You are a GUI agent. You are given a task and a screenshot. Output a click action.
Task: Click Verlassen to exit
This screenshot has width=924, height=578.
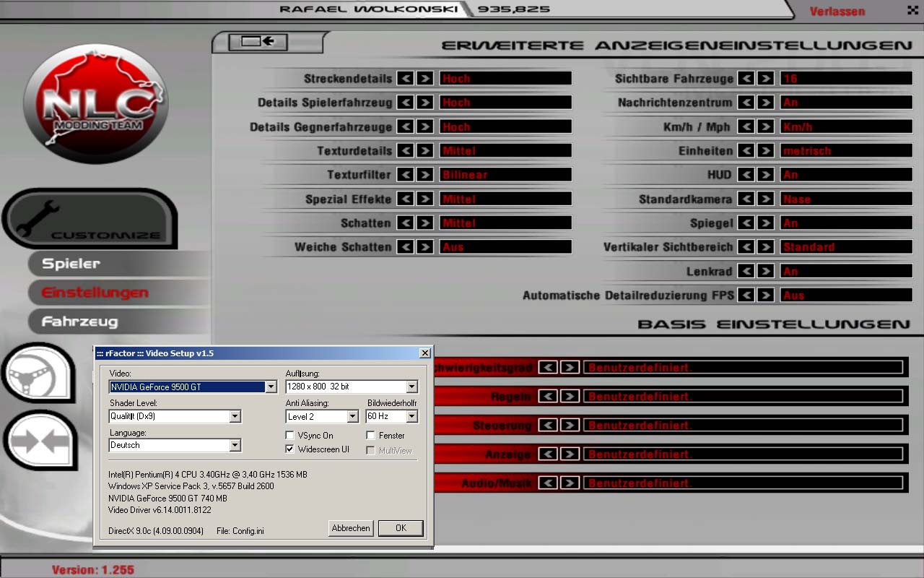point(837,12)
